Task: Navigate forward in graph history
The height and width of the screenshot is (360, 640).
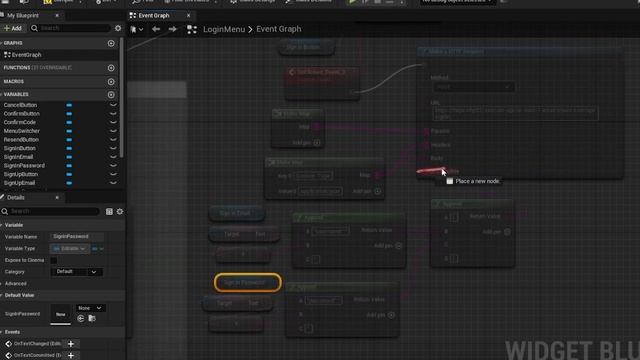Action: (x=172, y=29)
